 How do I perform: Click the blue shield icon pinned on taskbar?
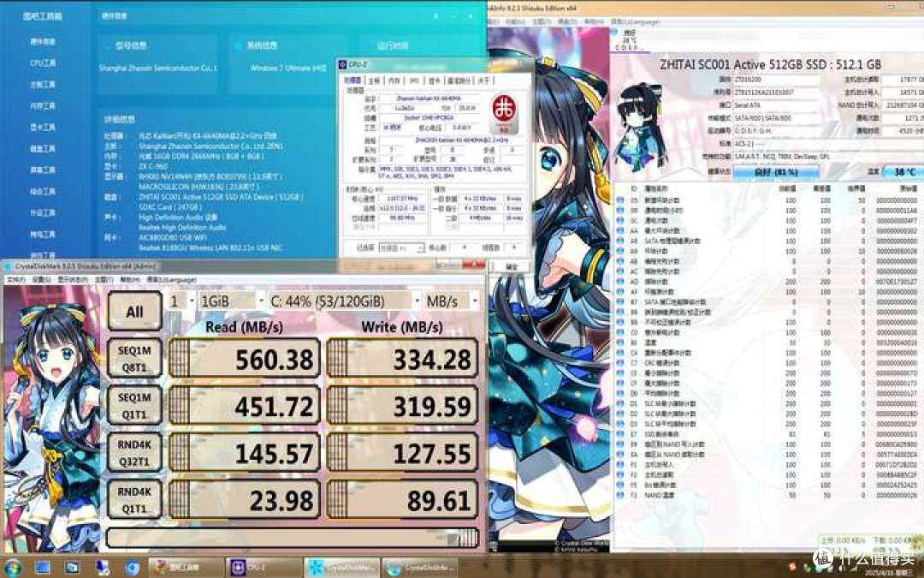tap(133, 568)
